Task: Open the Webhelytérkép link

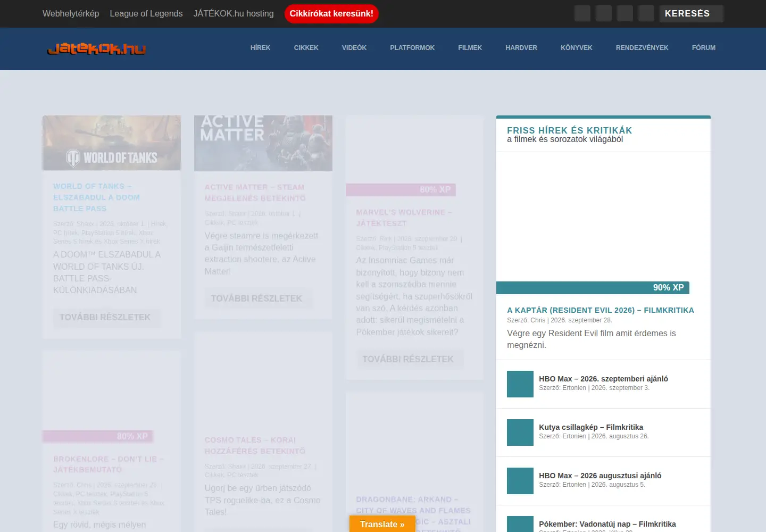Action: pos(71,13)
